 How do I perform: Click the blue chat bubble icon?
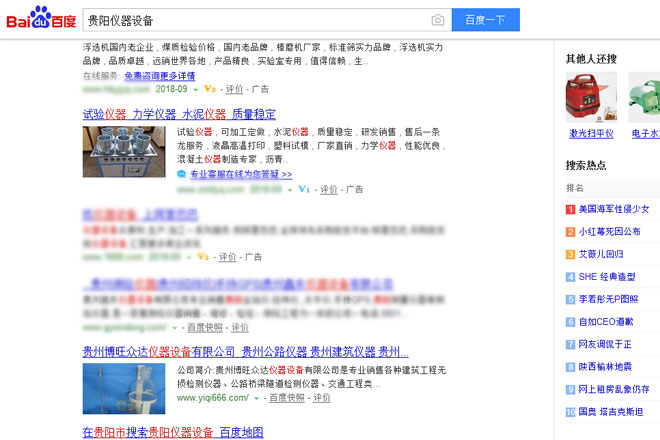coord(181,174)
